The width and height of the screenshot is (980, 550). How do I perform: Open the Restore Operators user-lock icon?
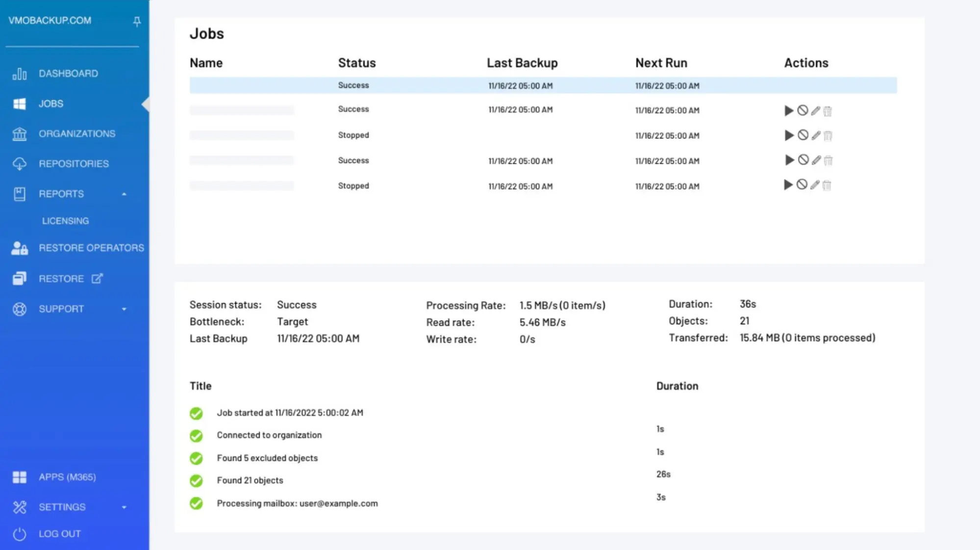20,248
